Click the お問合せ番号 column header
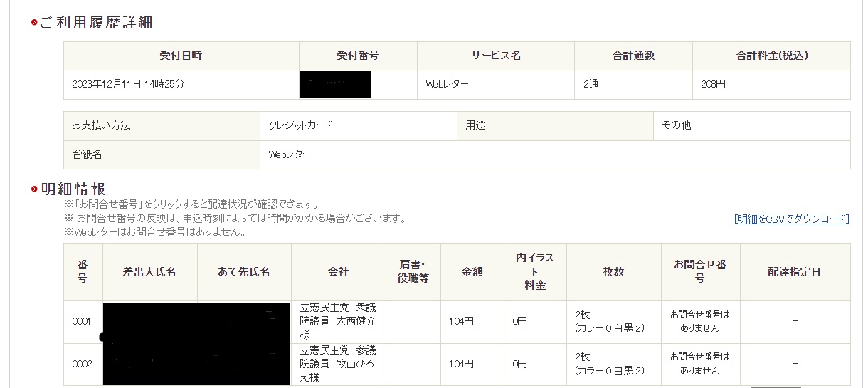This screenshot has width=868, height=388. tap(700, 272)
